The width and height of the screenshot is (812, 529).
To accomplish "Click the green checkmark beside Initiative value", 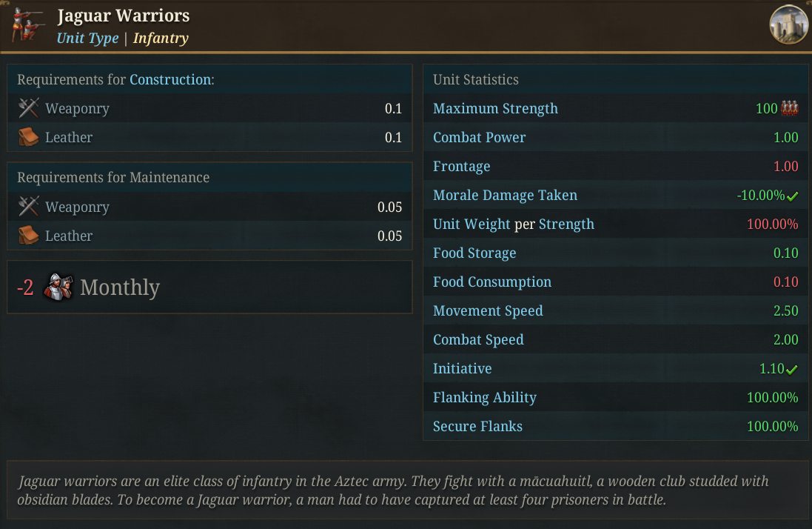I will click(792, 370).
